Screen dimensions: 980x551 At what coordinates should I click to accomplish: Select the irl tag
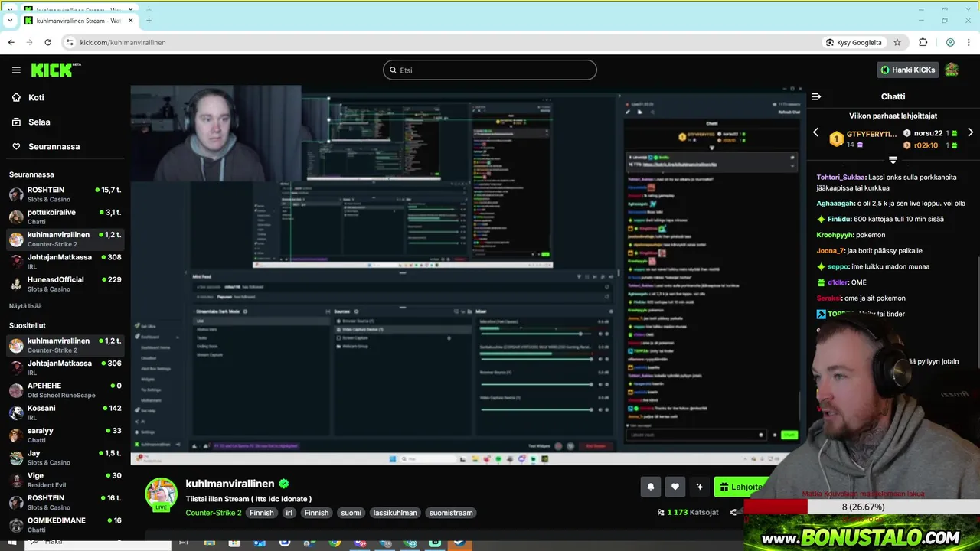tap(289, 513)
